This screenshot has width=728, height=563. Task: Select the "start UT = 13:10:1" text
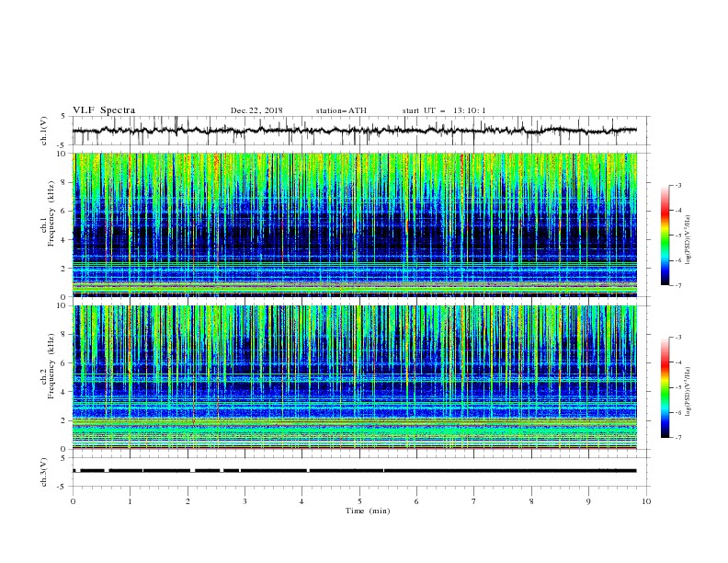[x=444, y=110]
